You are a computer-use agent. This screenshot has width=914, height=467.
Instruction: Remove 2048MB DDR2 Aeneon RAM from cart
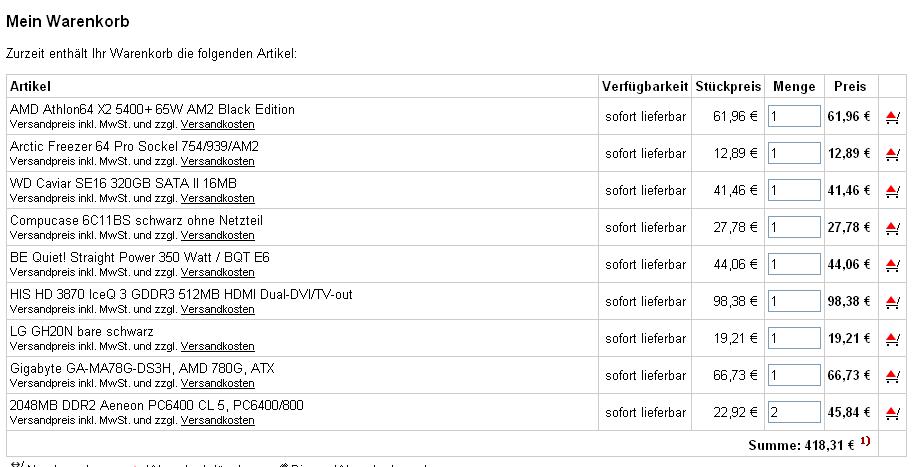pyautogui.click(x=892, y=413)
